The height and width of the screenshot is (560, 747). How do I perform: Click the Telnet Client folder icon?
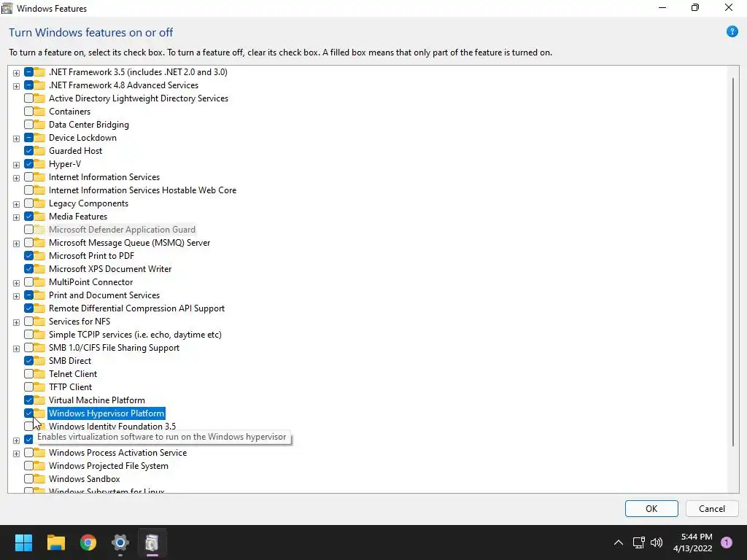click(x=39, y=374)
